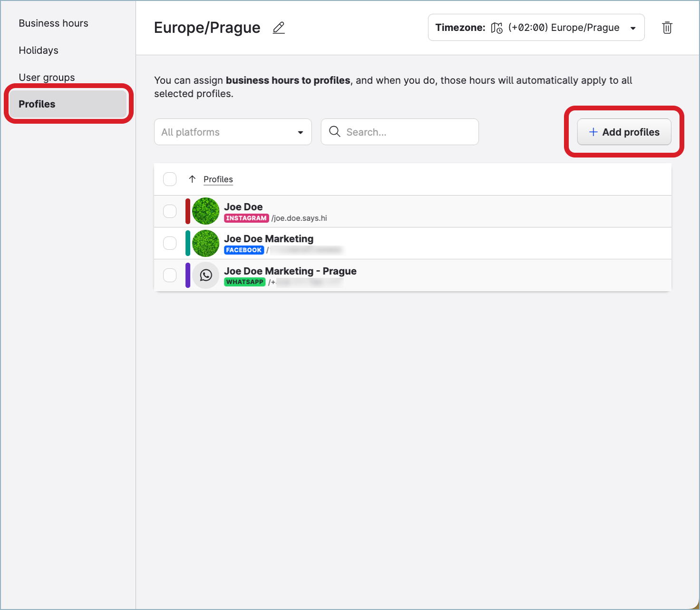Click the trash icon to delete this business hours set
The width and height of the screenshot is (700, 610).
coord(667,28)
